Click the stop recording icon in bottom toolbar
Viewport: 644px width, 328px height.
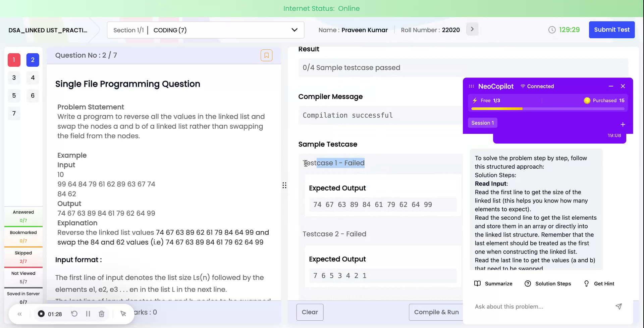41,314
